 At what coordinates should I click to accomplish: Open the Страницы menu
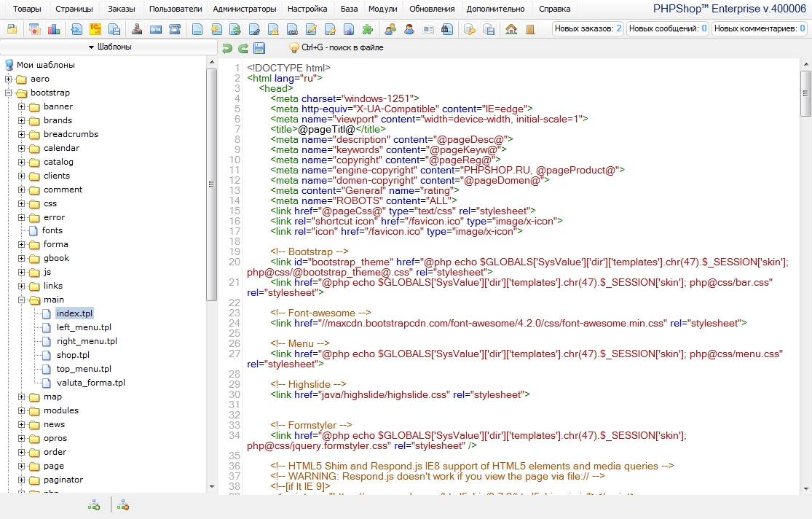point(74,9)
